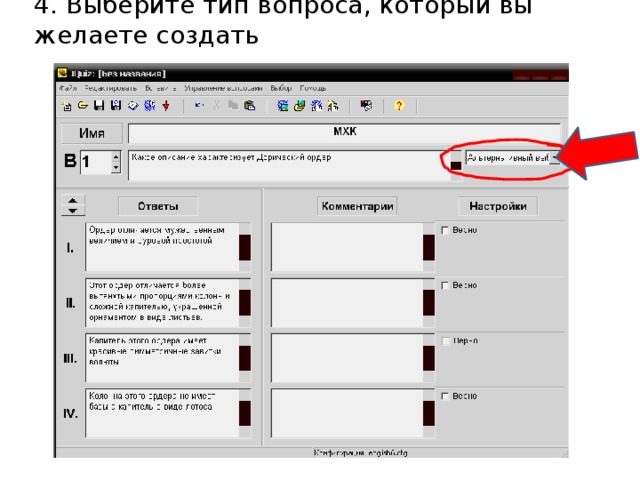The height and width of the screenshot is (480, 640).
Task: Check the Верно box for answer III
Action: tap(446, 341)
